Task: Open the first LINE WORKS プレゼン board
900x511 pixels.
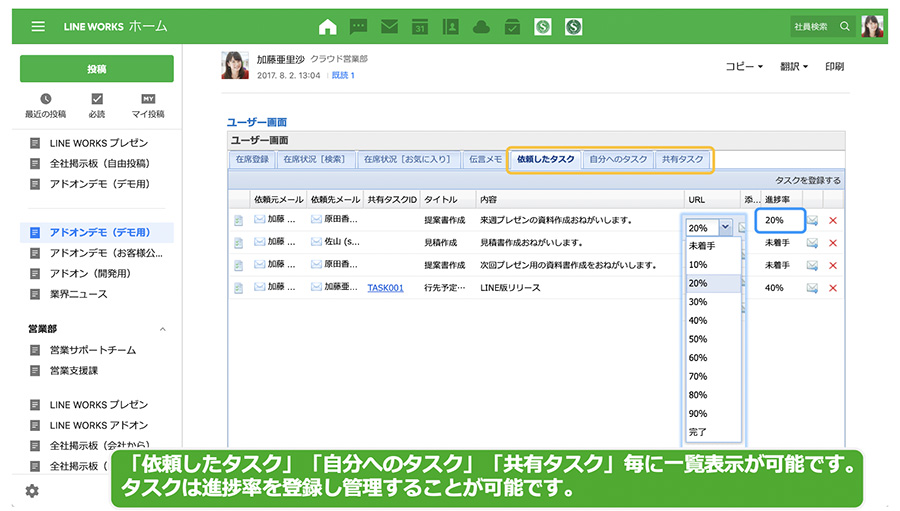Action: 98,143
